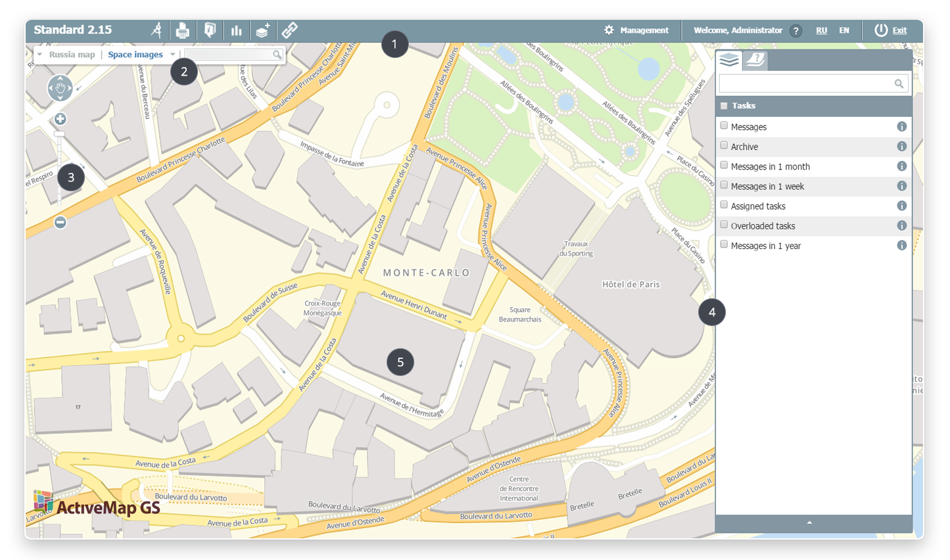Toggle the Overloaded tasks checkbox
Screen dimensions: 950x560
click(724, 225)
